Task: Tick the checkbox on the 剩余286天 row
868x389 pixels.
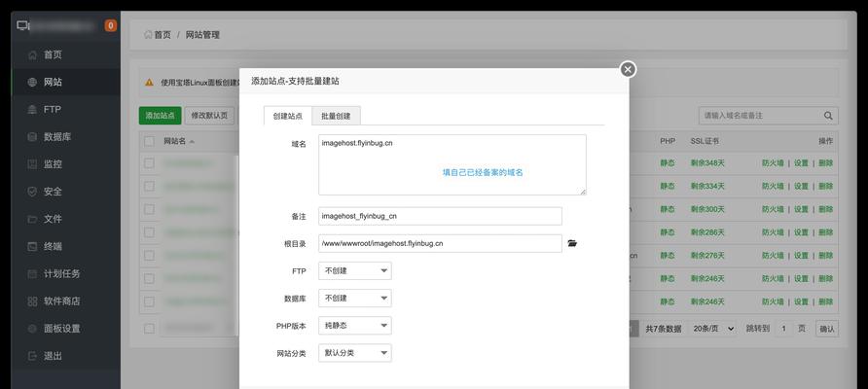Action: click(x=149, y=232)
